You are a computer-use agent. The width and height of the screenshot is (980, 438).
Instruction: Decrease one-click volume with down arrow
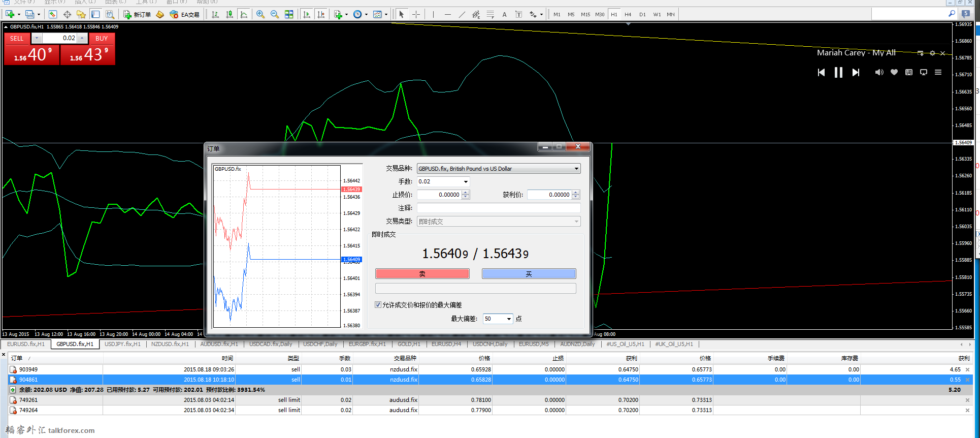pos(37,38)
